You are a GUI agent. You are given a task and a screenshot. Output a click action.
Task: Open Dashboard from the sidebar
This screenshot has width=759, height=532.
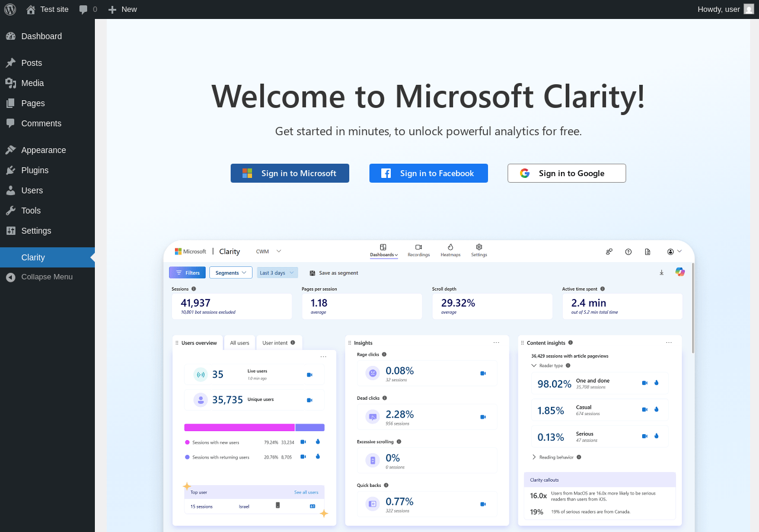point(42,36)
